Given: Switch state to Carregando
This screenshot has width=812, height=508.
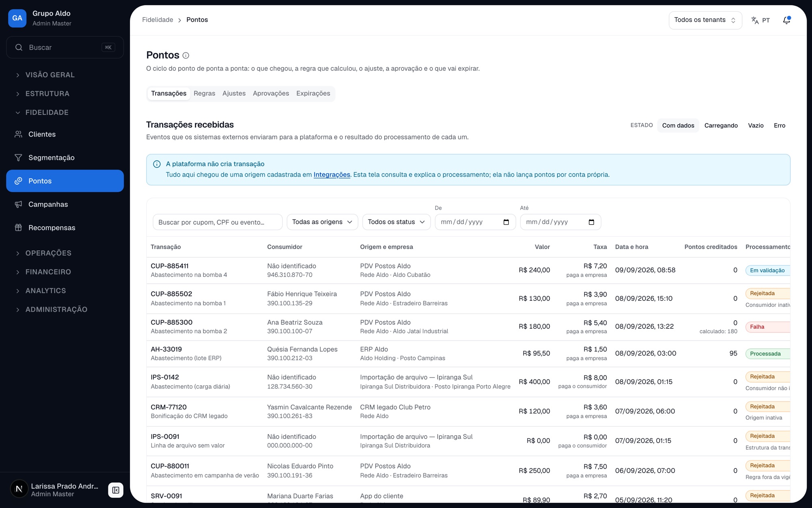Looking at the screenshot, I should point(721,126).
